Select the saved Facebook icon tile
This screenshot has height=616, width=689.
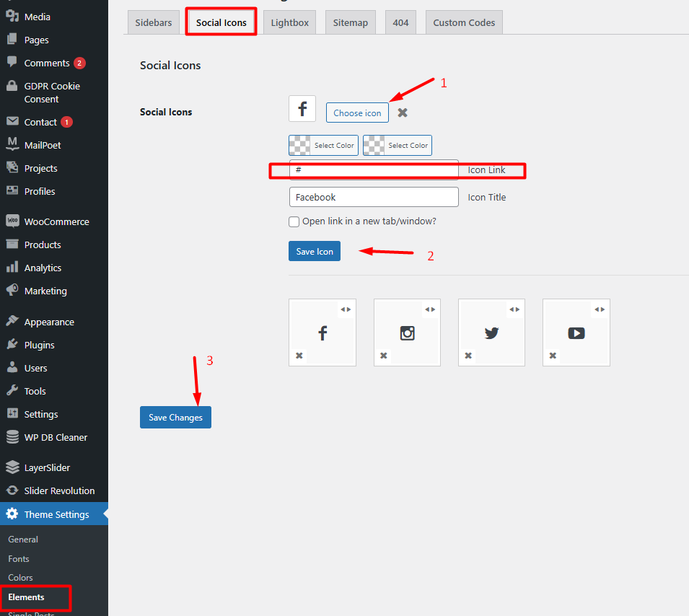click(322, 333)
